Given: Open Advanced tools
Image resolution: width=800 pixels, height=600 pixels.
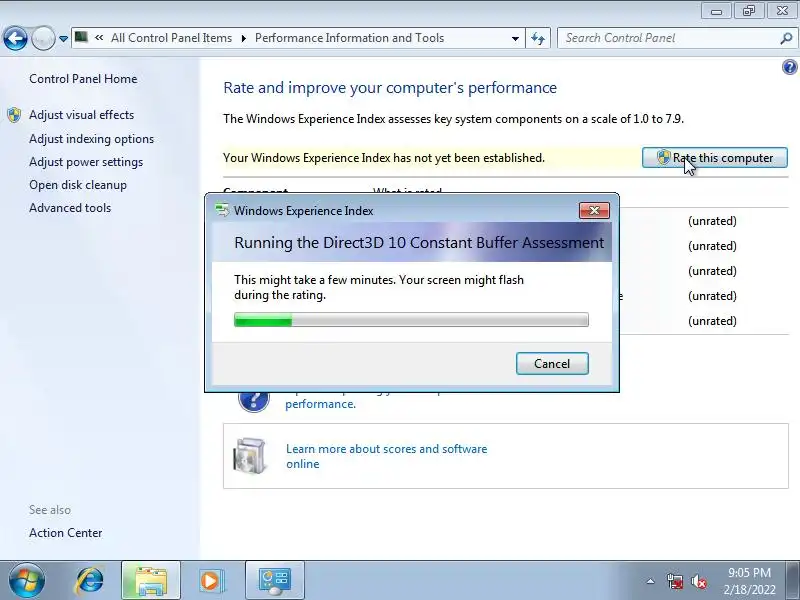Looking at the screenshot, I should (70, 208).
